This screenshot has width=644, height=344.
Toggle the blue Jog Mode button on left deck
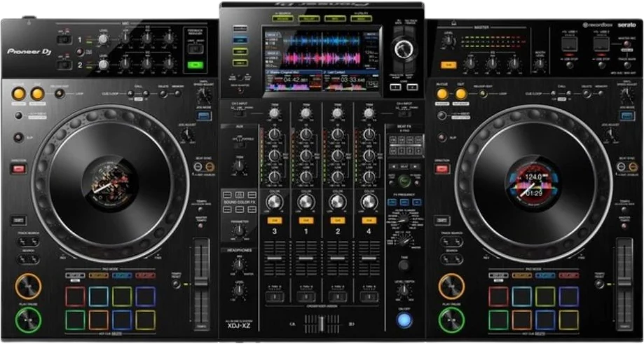click(x=204, y=116)
